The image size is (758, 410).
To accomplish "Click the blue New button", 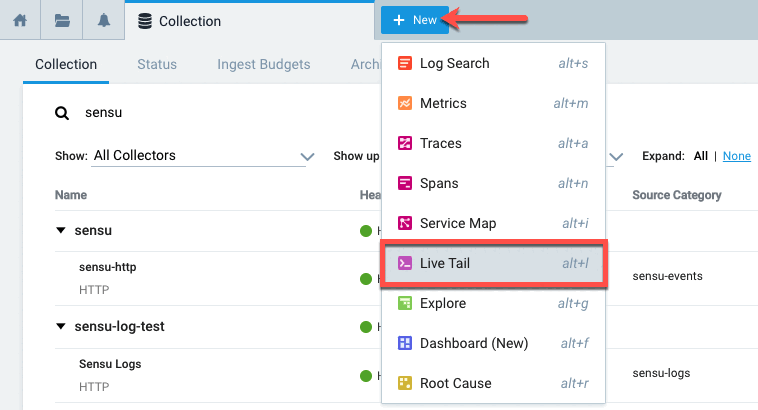I will 415,20.
